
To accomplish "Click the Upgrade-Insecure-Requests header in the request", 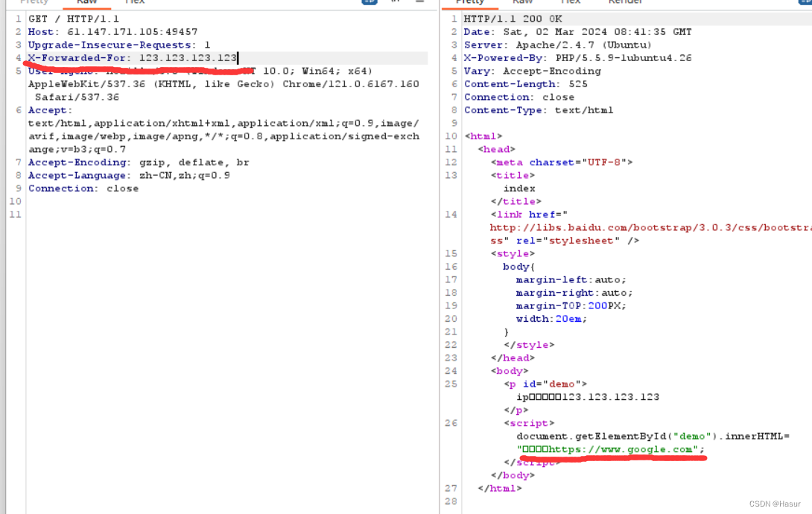I will [119, 45].
